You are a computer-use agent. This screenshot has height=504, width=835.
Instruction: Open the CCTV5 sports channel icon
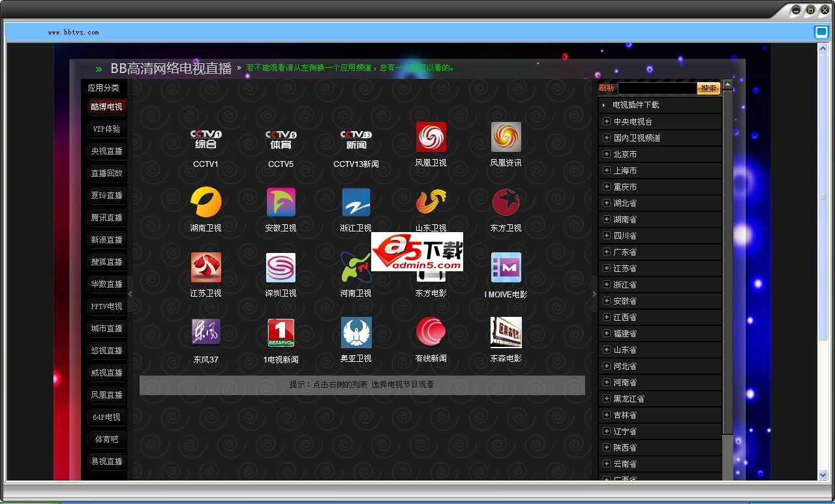point(281,139)
